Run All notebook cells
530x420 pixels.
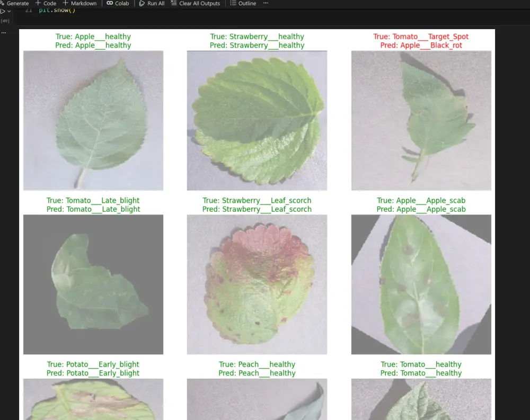click(152, 3)
